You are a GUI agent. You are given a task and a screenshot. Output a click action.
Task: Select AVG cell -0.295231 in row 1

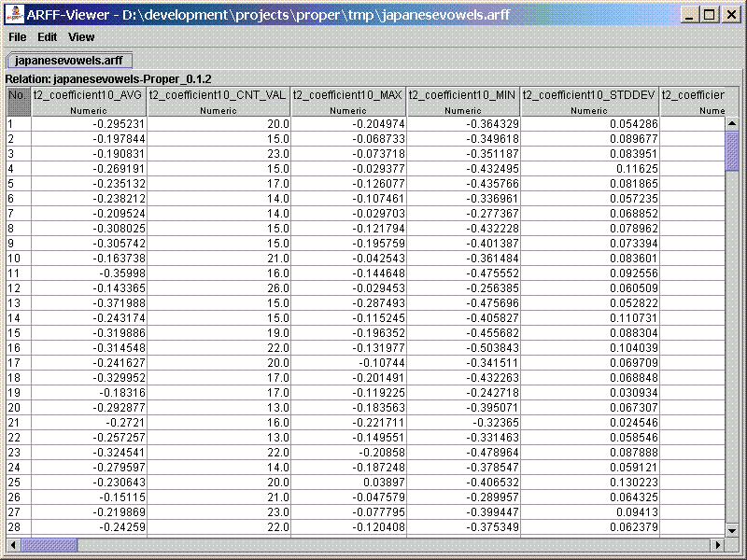point(89,124)
